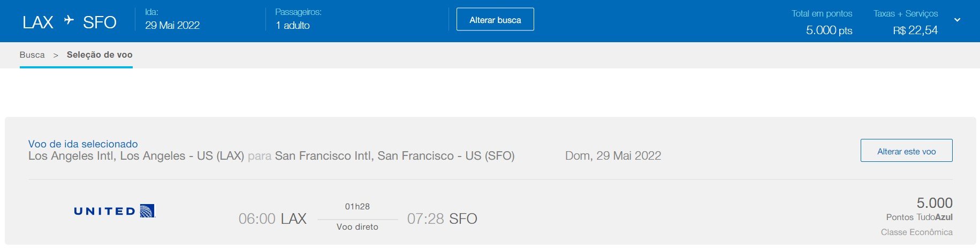The image size is (980, 250).
Task: Click the 5.000 Pontos TudoAzul fare price
Action: click(x=934, y=203)
